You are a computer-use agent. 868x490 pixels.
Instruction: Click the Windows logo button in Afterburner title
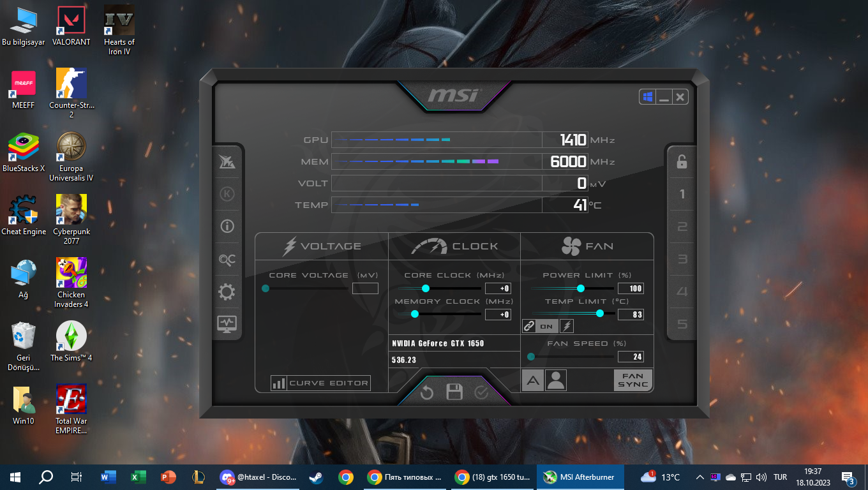648,97
